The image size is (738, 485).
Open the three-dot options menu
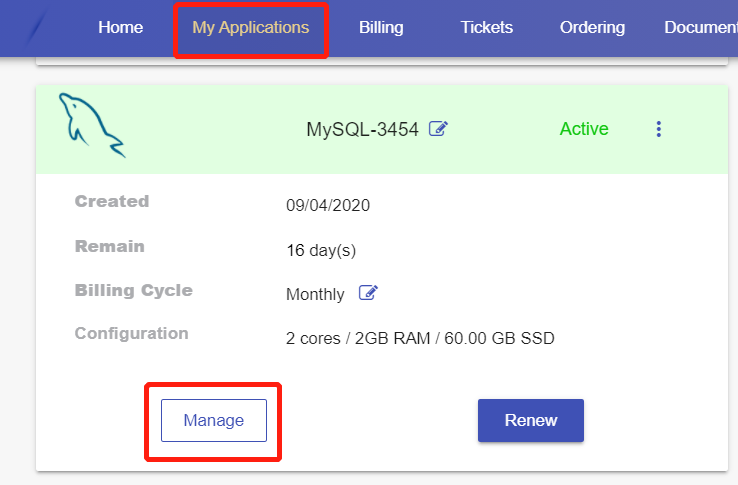pos(658,129)
